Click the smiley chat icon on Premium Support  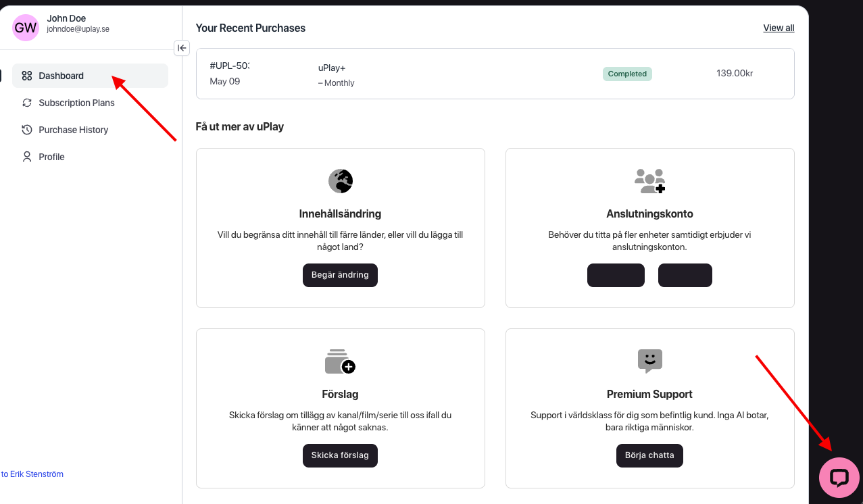(650, 361)
